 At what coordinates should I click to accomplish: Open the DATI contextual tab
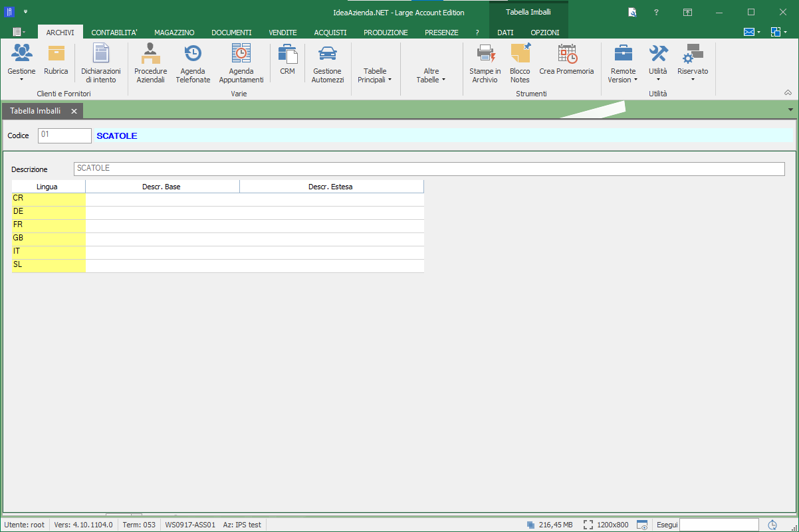pyautogui.click(x=505, y=32)
